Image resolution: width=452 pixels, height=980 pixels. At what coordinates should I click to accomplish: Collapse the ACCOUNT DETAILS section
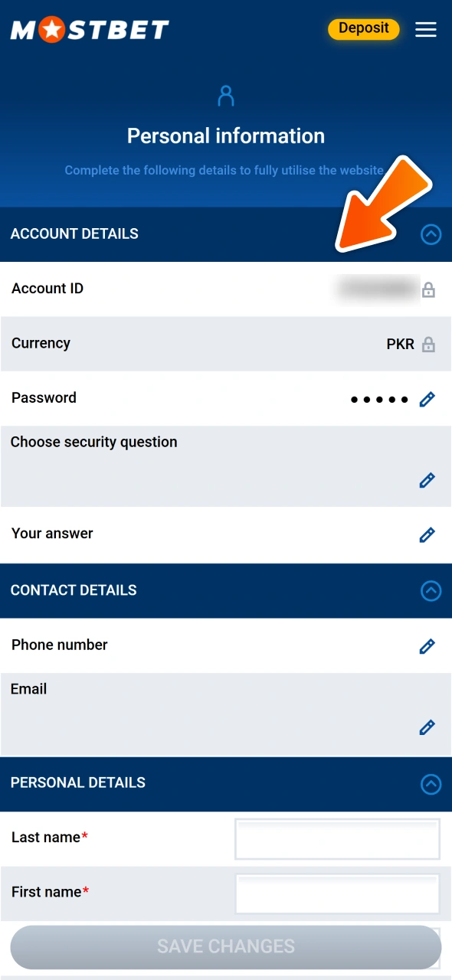point(431,234)
